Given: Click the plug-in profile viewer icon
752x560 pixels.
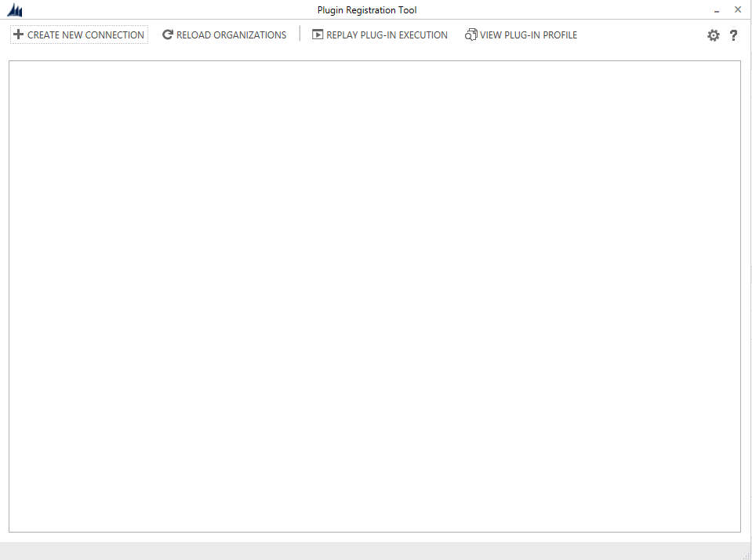Looking at the screenshot, I should (x=470, y=35).
